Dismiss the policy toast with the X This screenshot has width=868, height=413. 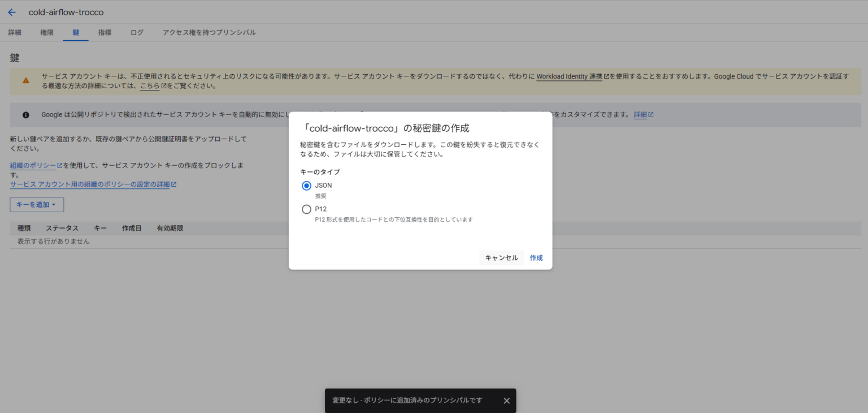tap(506, 401)
